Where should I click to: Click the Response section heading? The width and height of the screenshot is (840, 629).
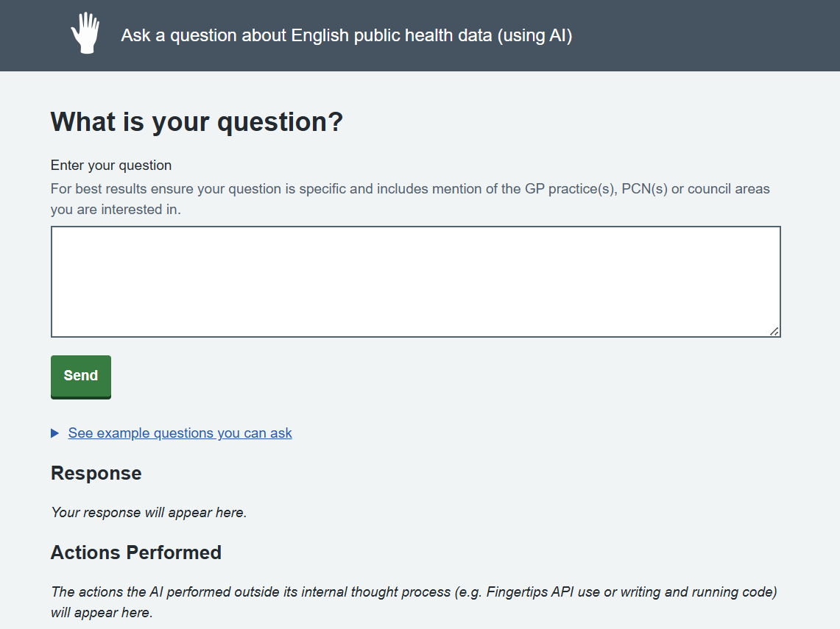(96, 473)
